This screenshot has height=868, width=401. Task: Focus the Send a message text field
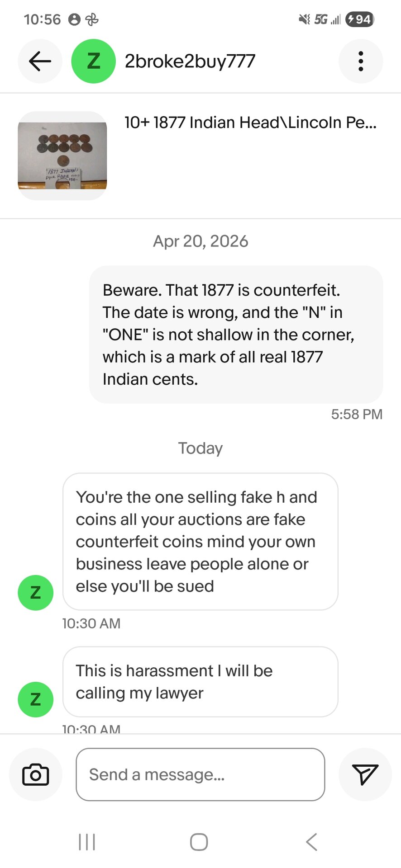(x=200, y=774)
